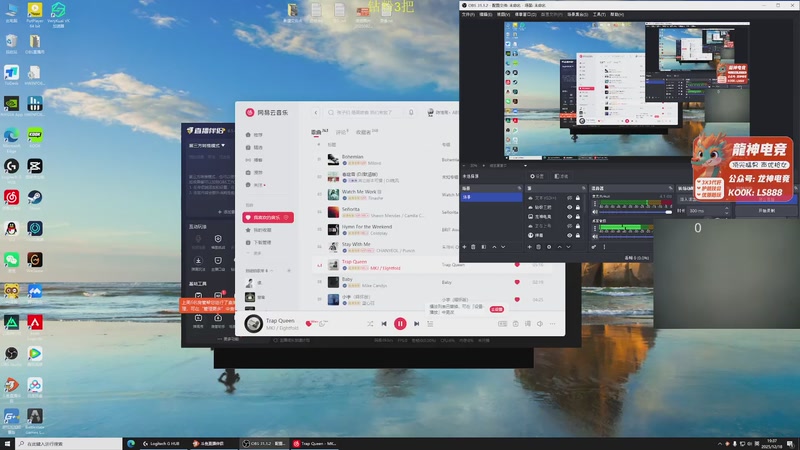Switch to the collectors tab in the playlist

coord(366,132)
